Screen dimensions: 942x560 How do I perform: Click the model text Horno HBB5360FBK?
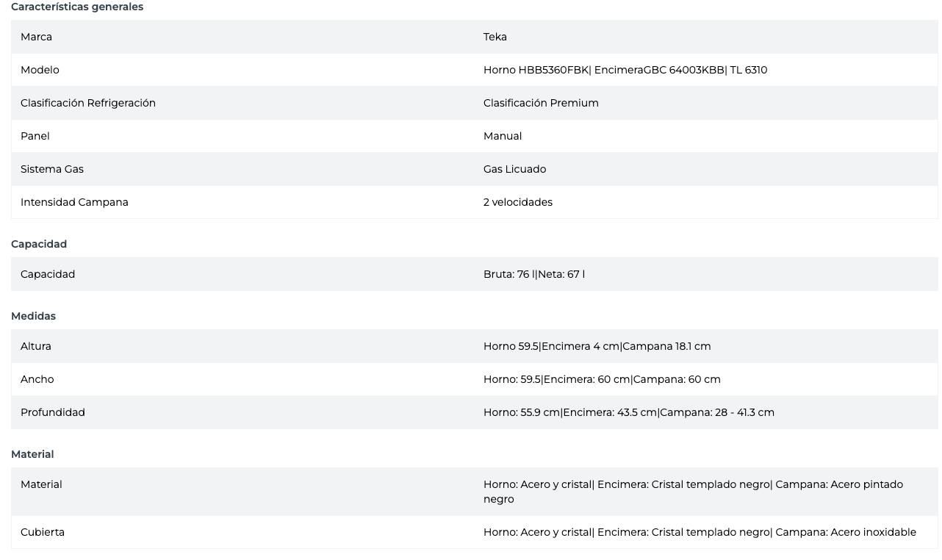pyautogui.click(x=536, y=70)
